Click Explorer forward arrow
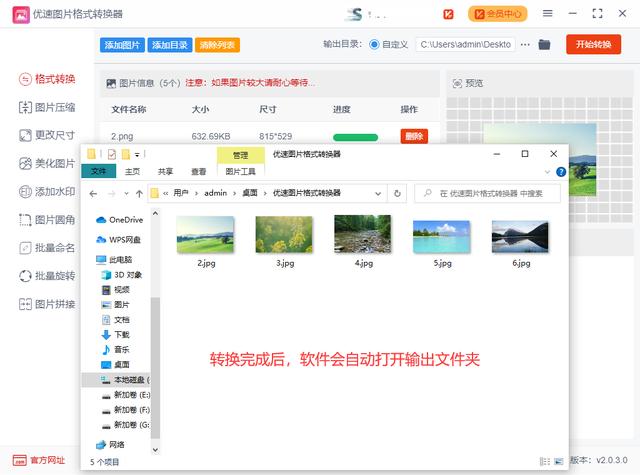Image resolution: width=640 pixels, height=475 pixels. [111, 193]
